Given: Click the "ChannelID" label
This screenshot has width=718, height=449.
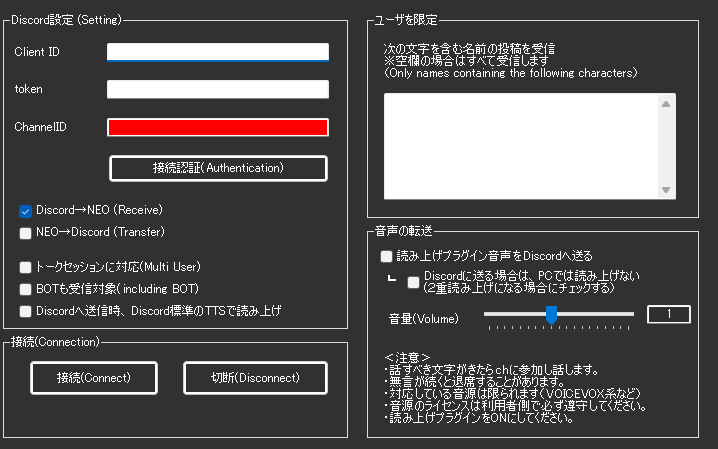Looking at the screenshot, I should click(40, 127).
